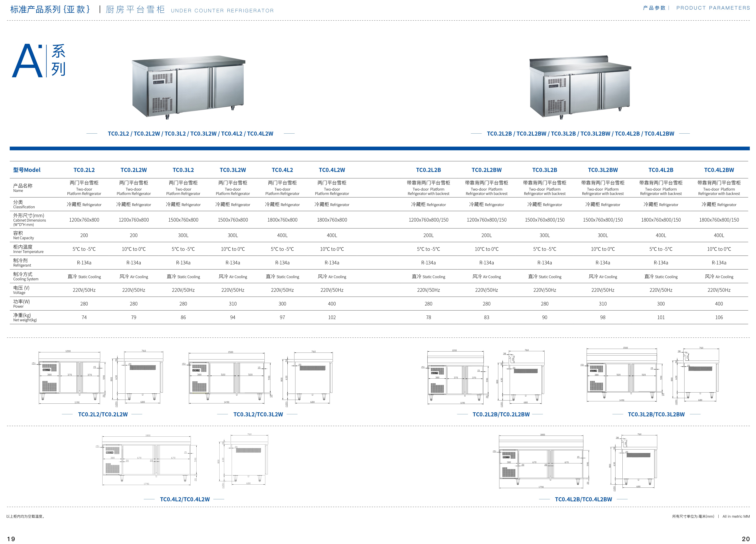The width and height of the screenshot is (756, 544).
Task: Click the blue A series logo
Action: pyautogui.click(x=39, y=61)
